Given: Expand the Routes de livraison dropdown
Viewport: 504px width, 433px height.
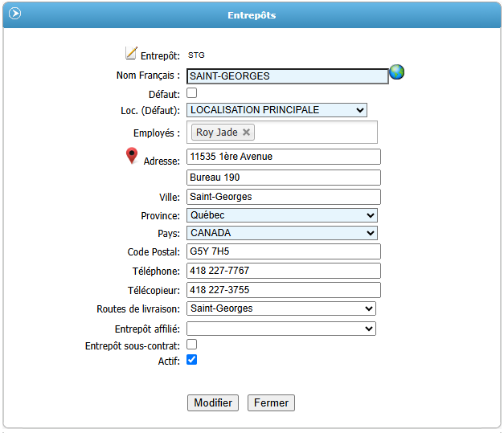Looking at the screenshot, I should tap(281, 308).
